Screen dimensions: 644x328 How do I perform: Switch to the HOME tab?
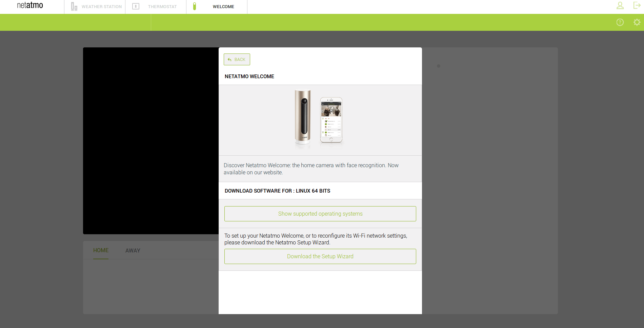coord(101,250)
